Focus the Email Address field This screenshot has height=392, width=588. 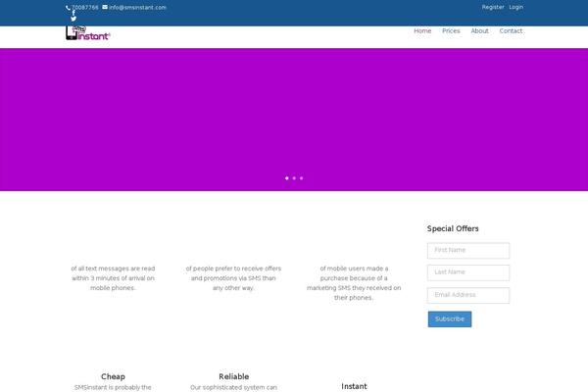coord(468,295)
